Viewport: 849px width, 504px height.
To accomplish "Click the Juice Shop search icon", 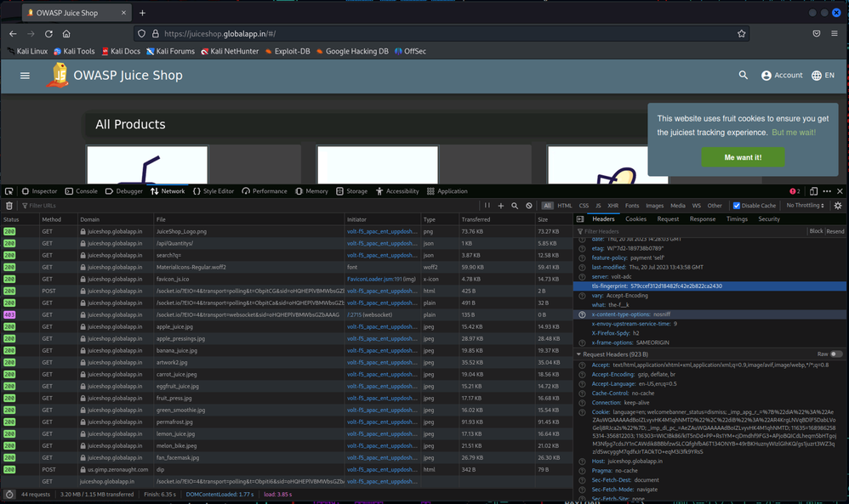I will pos(744,76).
